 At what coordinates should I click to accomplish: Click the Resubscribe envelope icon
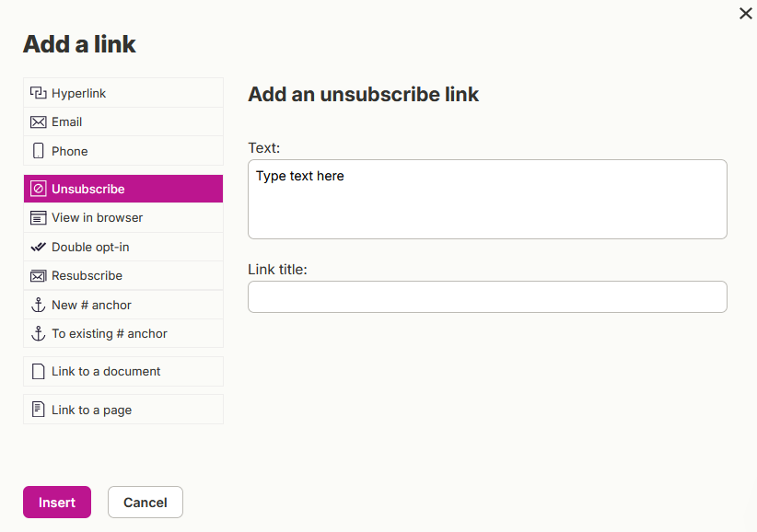point(38,276)
